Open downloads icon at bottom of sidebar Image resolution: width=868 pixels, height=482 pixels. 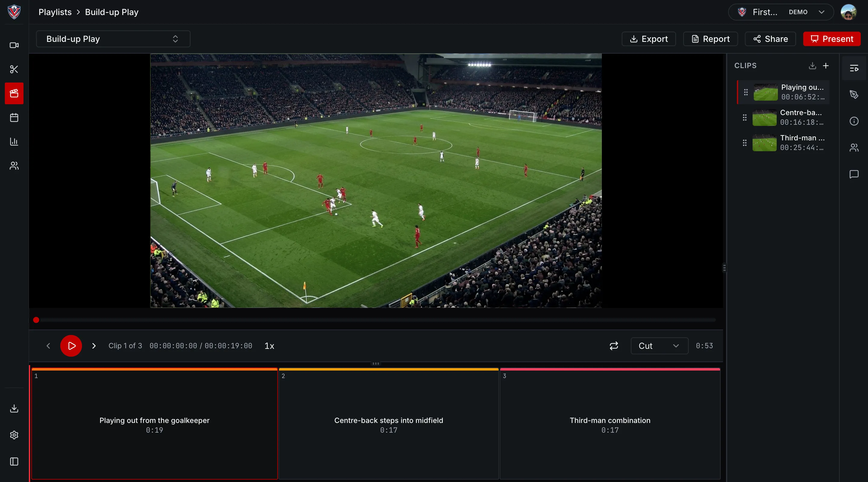pos(14,408)
